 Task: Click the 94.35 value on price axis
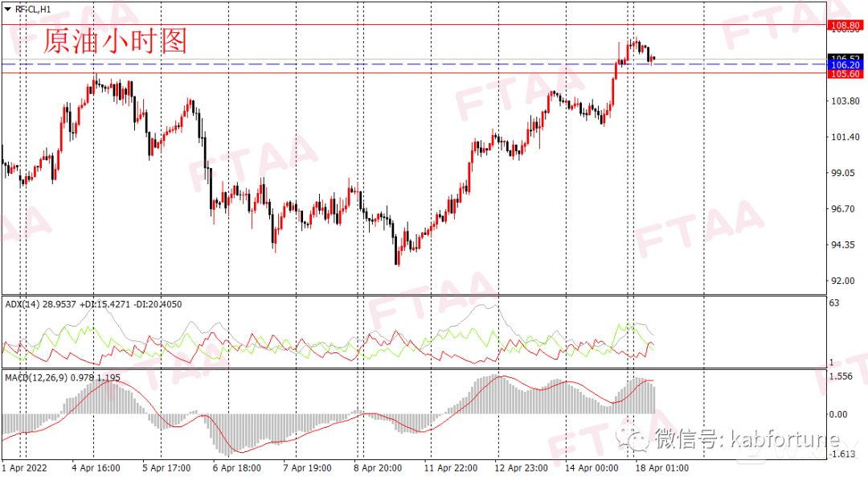(844, 245)
